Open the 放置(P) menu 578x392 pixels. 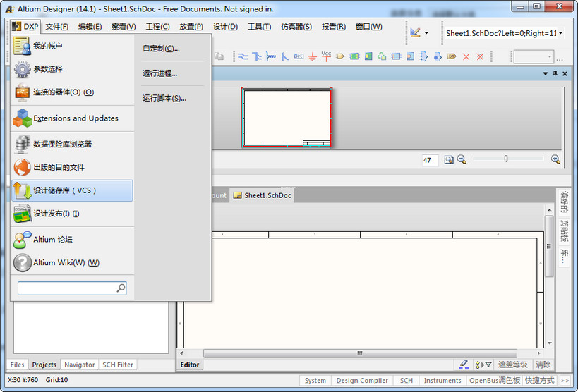click(x=191, y=27)
